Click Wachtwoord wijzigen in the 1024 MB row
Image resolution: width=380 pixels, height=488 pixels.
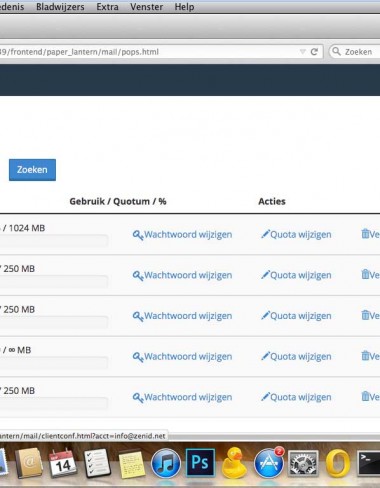point(188,234)
